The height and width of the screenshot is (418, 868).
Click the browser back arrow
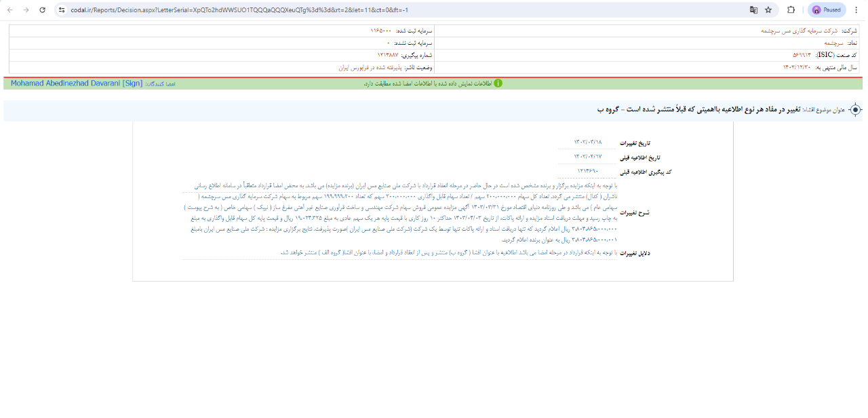pos(9,10)
